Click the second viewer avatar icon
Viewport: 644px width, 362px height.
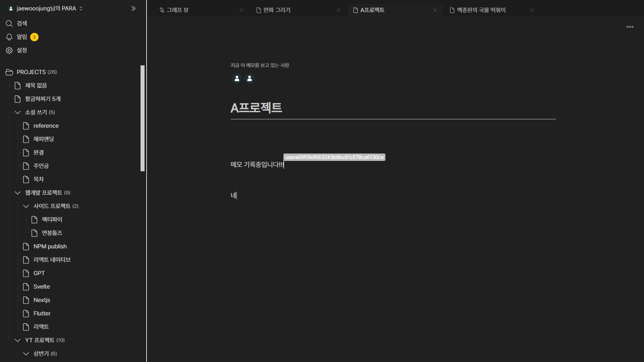pos(249,78)
